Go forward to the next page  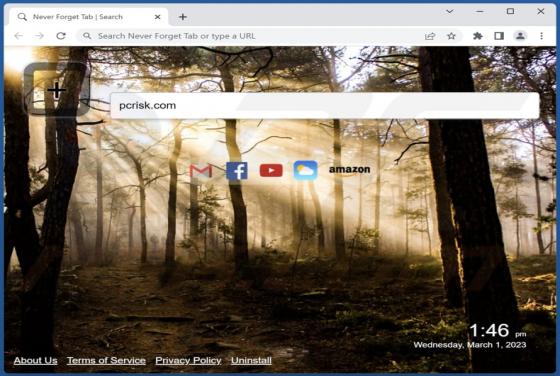tap(39, 36)
